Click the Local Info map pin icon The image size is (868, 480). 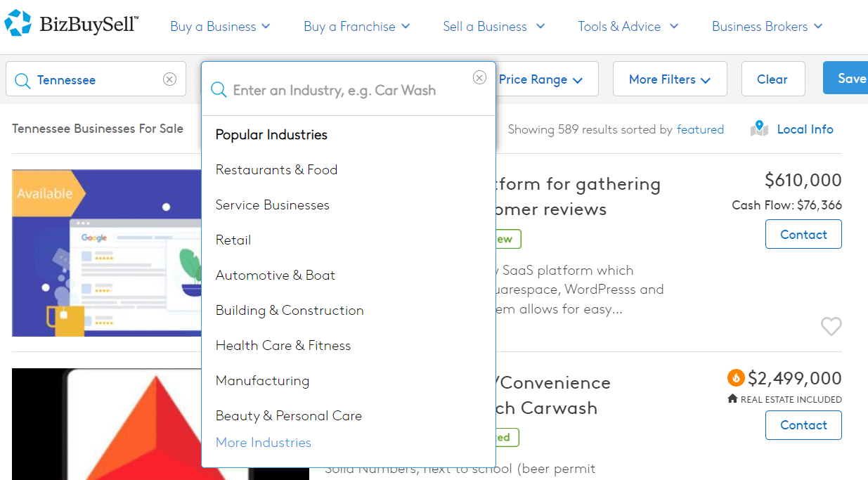click(759, 129)
